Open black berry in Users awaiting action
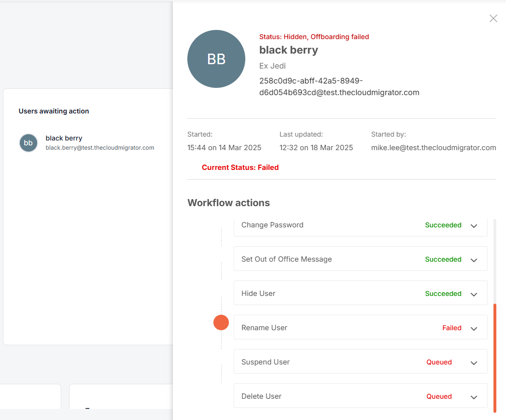This screenshot has height=420, width=506. click(87, 142)
